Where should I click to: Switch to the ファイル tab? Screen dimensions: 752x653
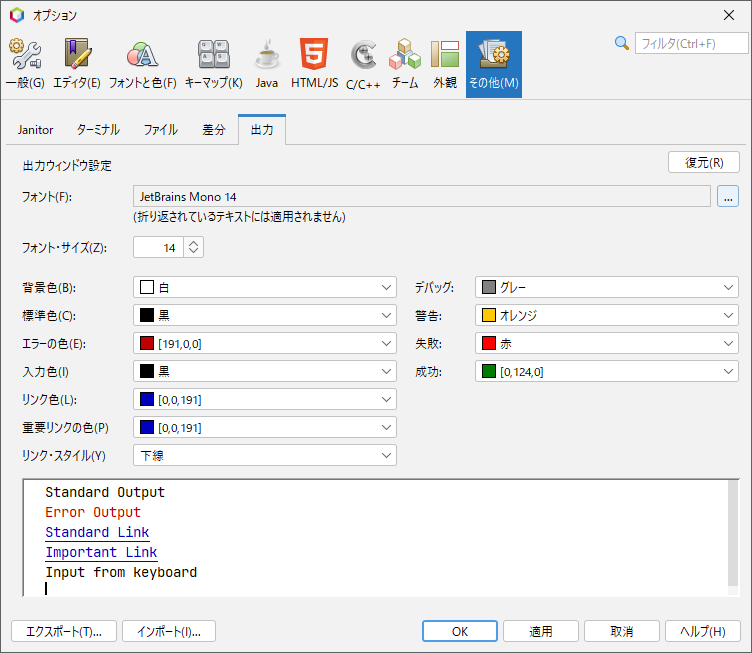161,130
